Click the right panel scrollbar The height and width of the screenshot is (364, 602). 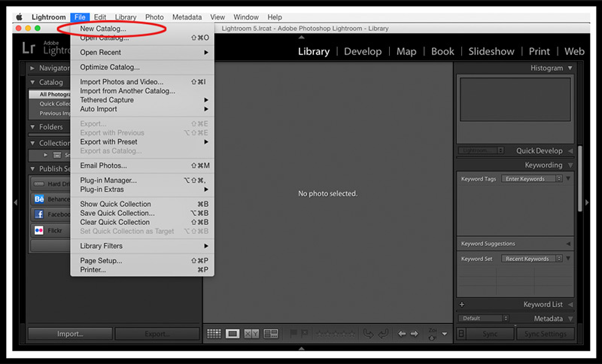pos(580,178)
